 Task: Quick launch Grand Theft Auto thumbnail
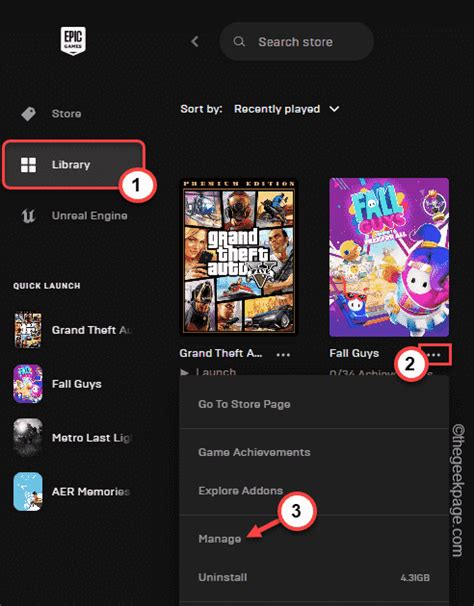click(27, 330)
